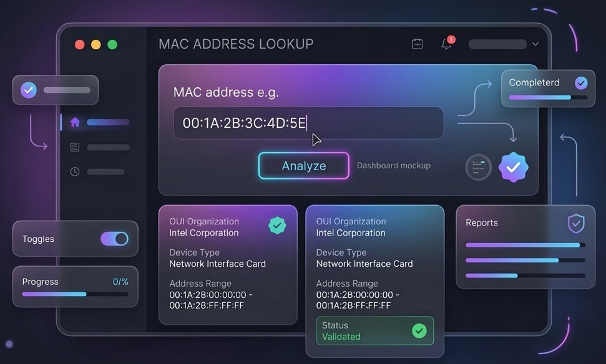Click address range in the first OUI card
This screenshot has width=606, height=364.
pyautogui.click(x=210, y=300)
